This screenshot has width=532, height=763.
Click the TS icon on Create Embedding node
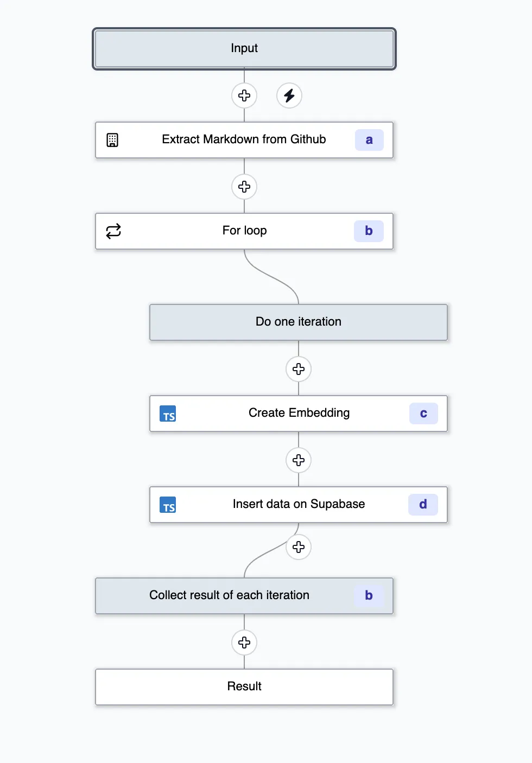(168, 414)
